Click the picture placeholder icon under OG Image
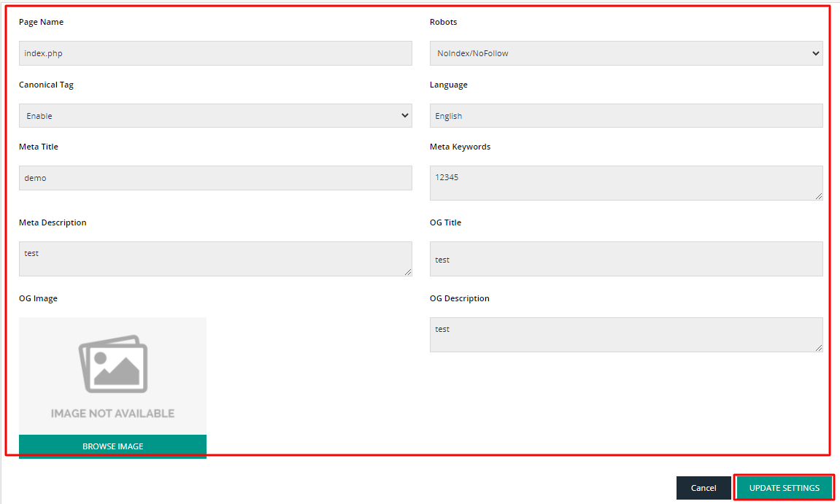 (112, 364)
